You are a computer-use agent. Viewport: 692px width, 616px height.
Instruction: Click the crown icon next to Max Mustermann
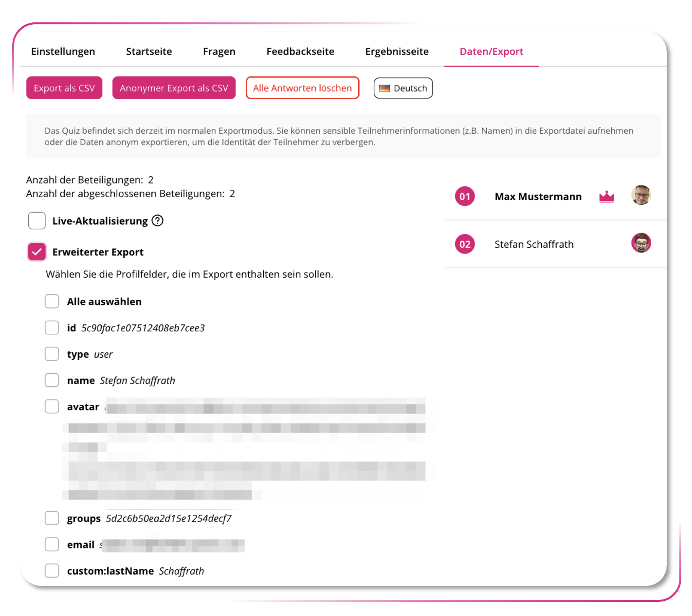click(606, 197)
